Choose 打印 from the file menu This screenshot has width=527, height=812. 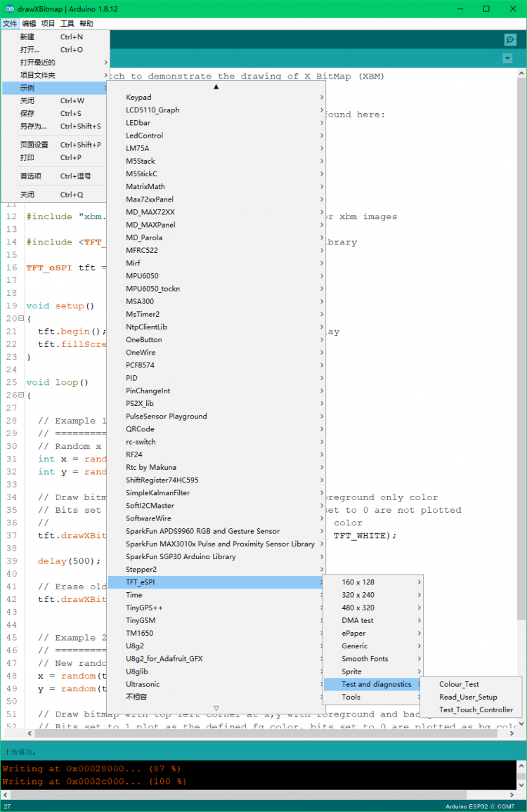[56, 157]
